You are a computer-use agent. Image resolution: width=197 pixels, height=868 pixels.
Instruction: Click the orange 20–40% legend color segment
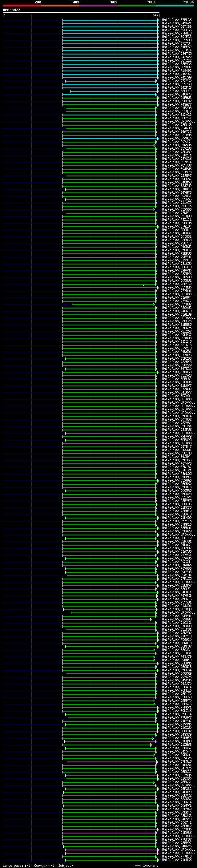click(x=60, y=6)
